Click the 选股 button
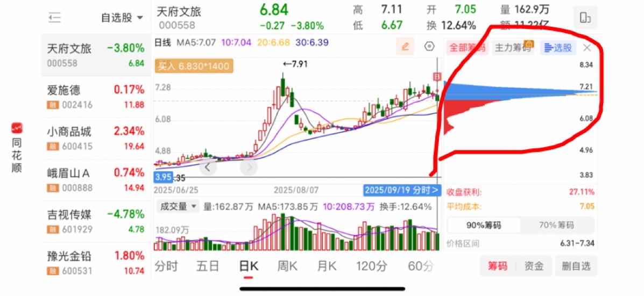 click(x=558, y=48)
